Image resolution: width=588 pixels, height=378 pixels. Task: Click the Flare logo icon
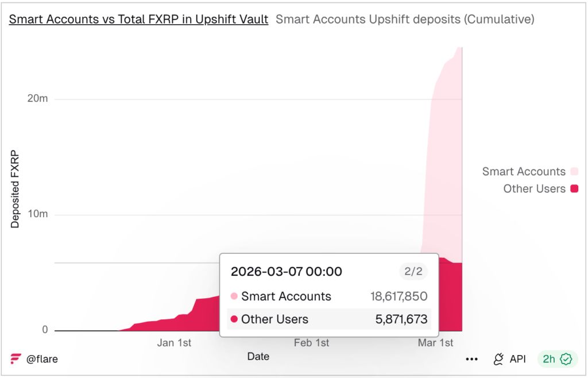coord(16,359)
